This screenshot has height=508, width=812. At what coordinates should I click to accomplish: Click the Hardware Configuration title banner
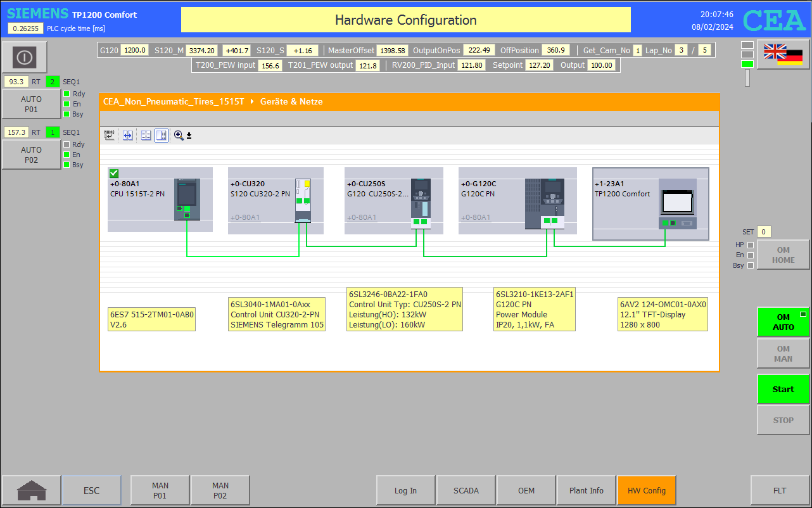pyautogui.click(x=406, y=20)
